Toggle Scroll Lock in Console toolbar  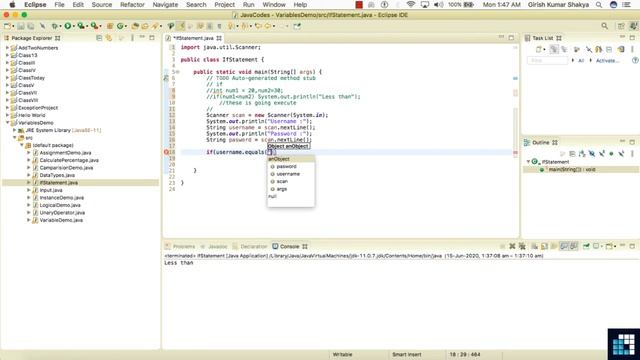click(544, 246)
